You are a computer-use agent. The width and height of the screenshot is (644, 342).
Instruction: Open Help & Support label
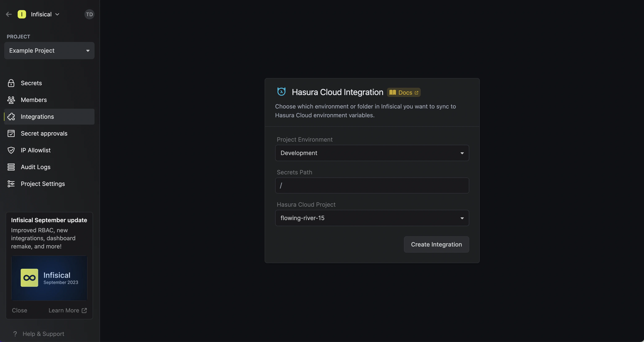43,334
